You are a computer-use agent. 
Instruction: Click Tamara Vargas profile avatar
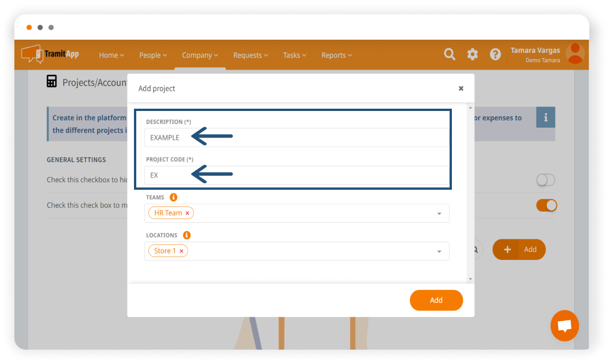[575, 53]
